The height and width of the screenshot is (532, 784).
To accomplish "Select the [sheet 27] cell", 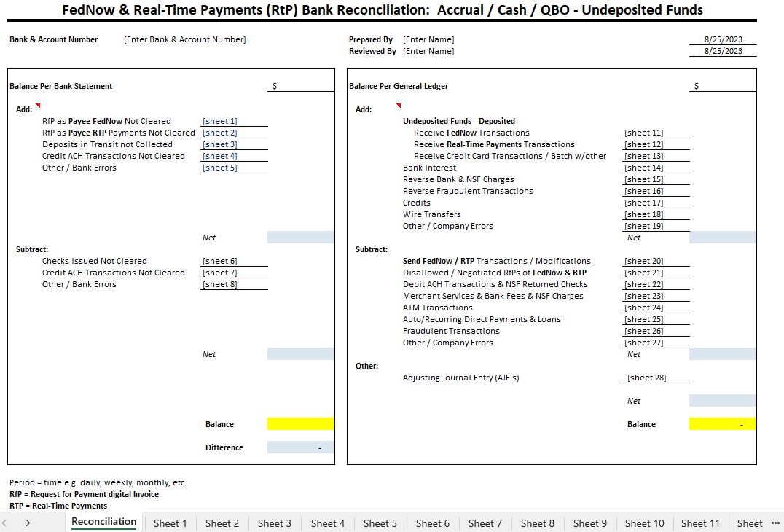I will coord(656,343).
